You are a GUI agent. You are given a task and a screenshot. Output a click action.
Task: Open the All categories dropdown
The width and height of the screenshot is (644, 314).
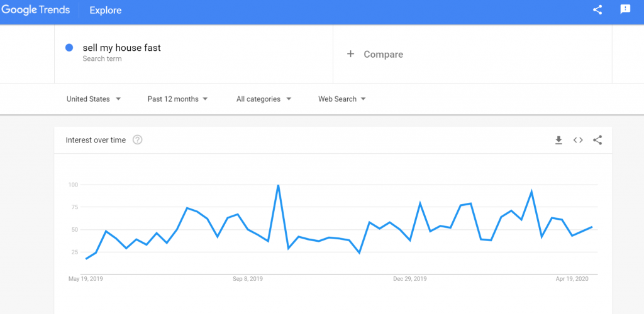(x=264, y=99)
